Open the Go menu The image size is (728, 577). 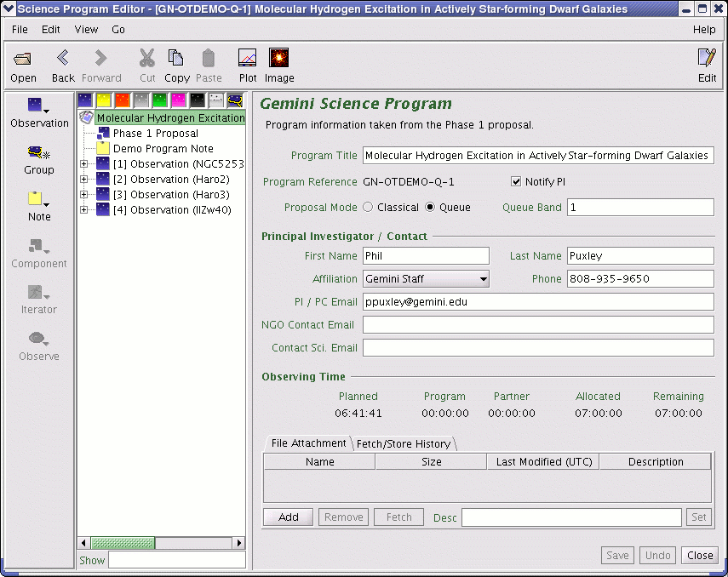tap(118, 29)
